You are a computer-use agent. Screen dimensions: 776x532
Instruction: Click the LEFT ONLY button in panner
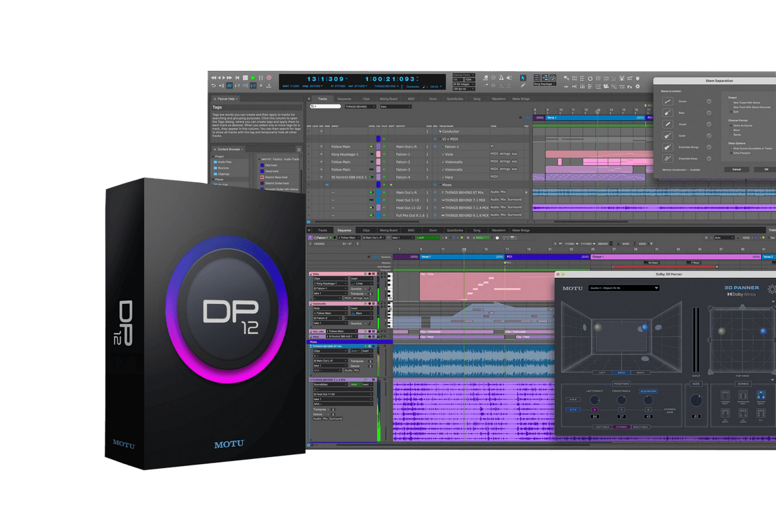click(x=602, y=427)
